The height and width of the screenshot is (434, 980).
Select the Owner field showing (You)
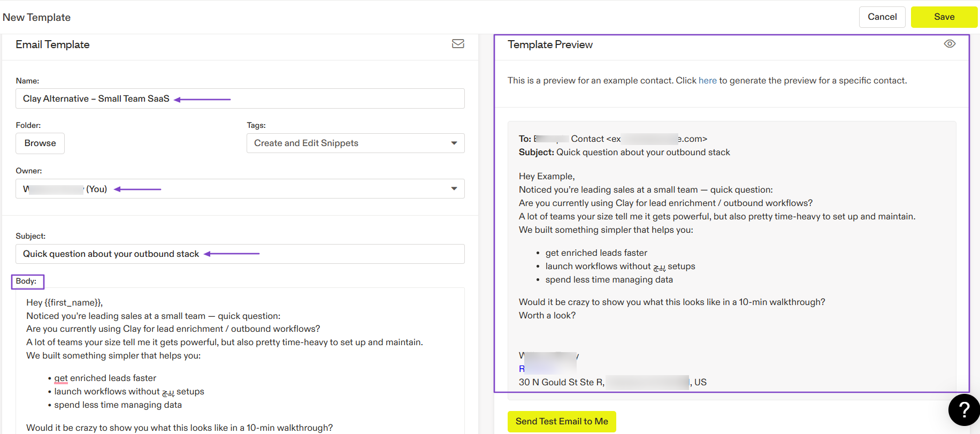240,188
